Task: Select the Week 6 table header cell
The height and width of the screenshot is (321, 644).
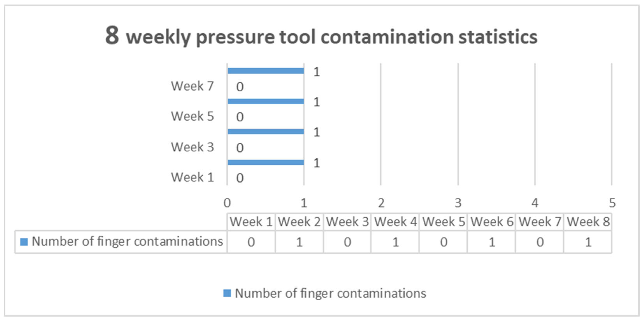Action: pyautogui.click(x=492, y=222)
